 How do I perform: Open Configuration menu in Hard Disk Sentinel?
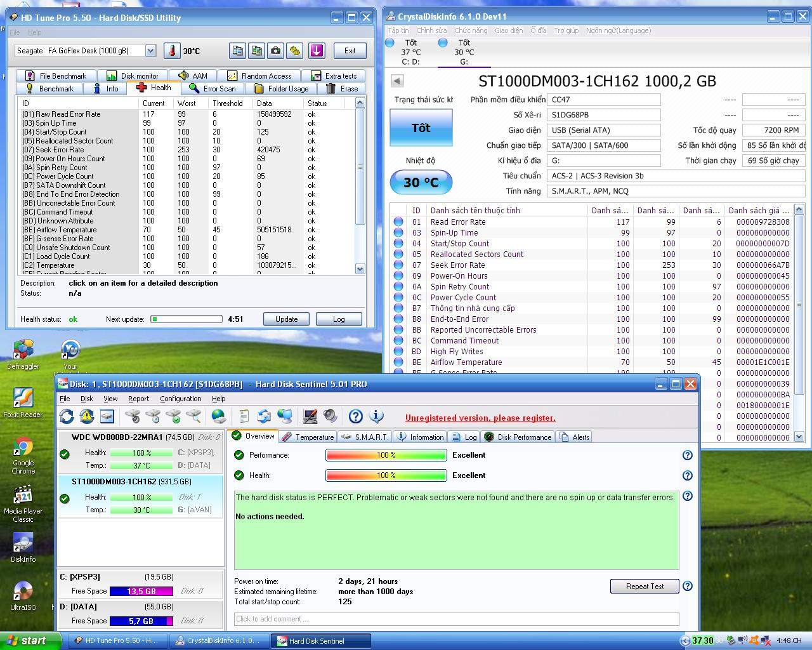pyautogui.click(x=181, y=399)
